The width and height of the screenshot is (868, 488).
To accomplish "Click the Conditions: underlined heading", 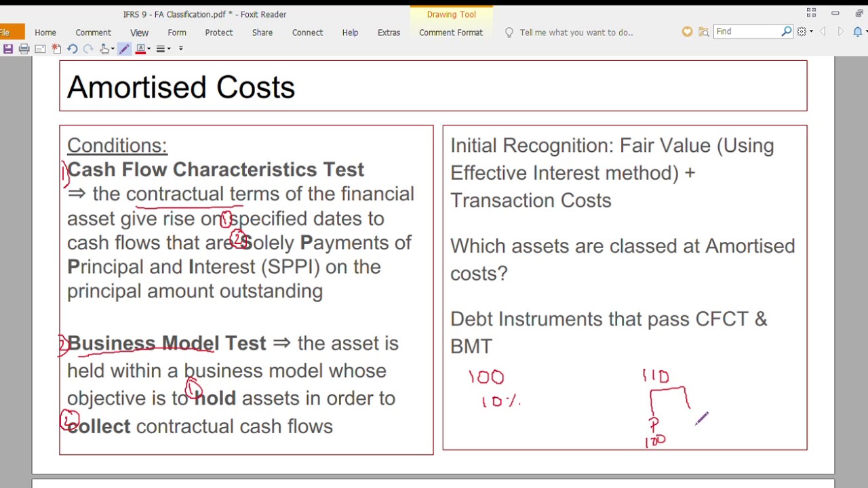I will tap(117, 146).
